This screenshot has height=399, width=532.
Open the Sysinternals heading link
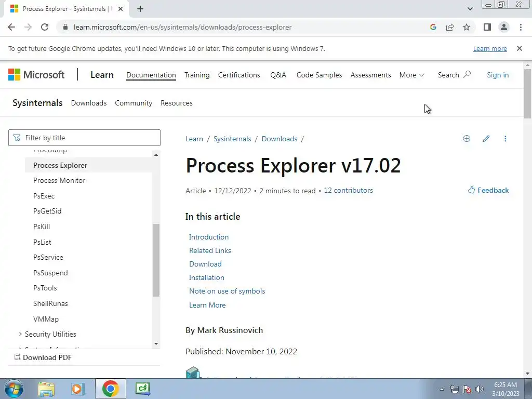pos(37,103)
